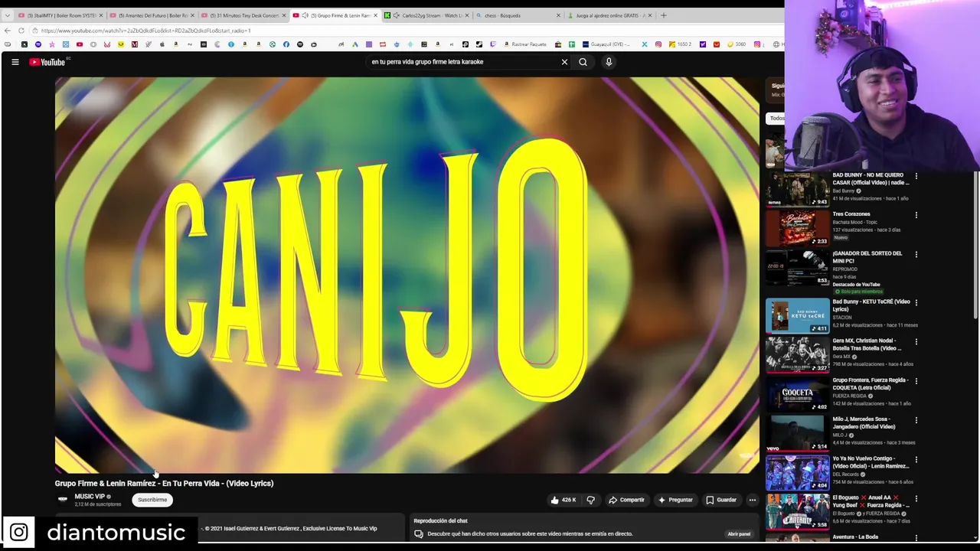This screenshot has height=551, width=980.
Task: Open the red YouTube bookmark icon
Action: coord(80,44)
